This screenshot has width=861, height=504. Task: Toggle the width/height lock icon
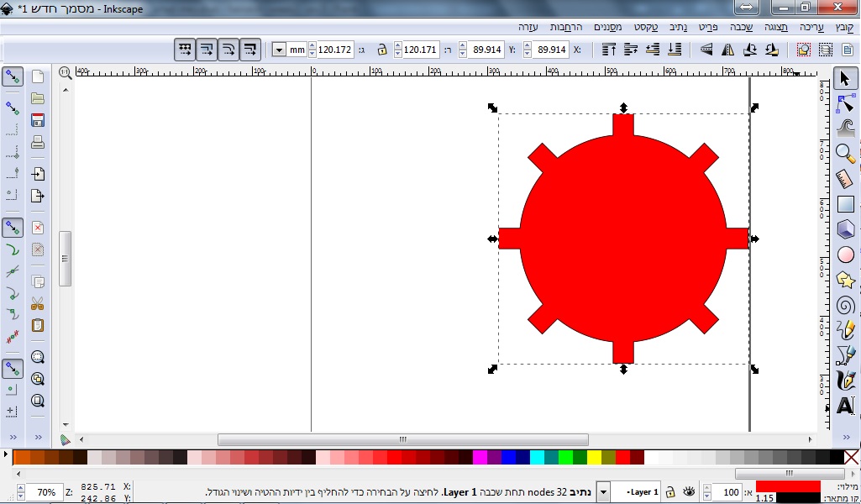coord(381,50)
